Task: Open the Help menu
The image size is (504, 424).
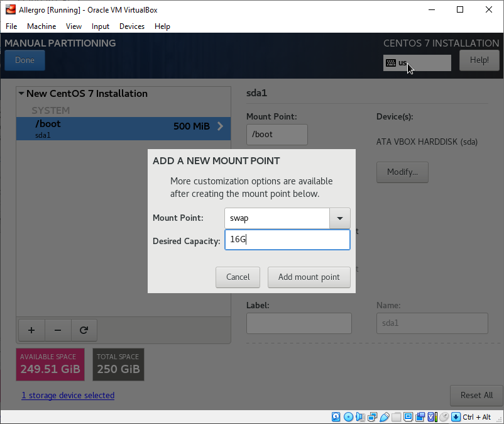Action: pyautogui.click(x=162, y=26)
